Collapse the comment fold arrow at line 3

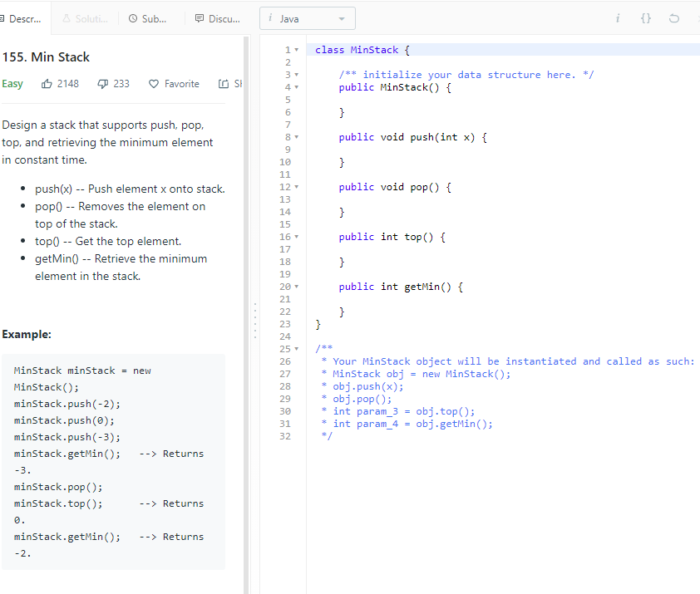297,75
